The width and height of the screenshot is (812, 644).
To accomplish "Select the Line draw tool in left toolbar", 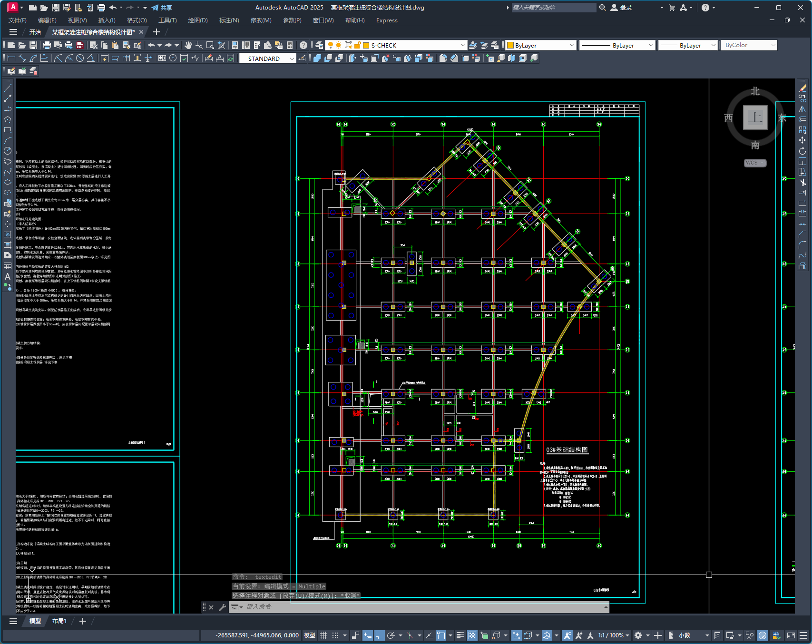I will (x=8, y=88).
